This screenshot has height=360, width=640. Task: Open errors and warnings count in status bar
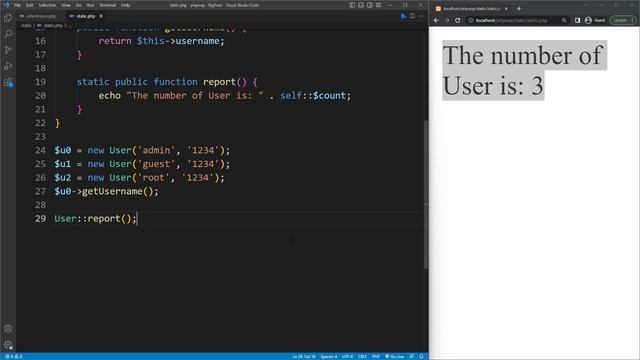(13, 356)
